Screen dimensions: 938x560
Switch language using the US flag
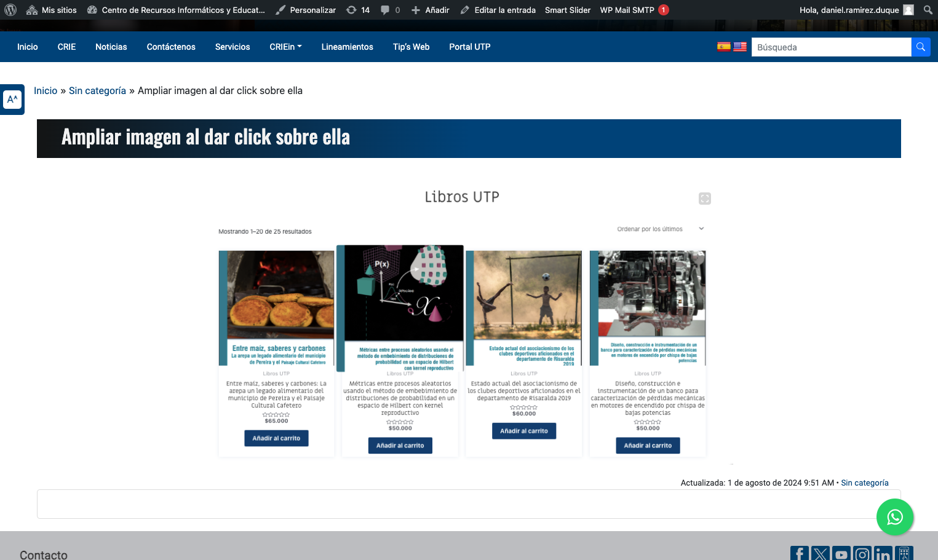(740, 47)
